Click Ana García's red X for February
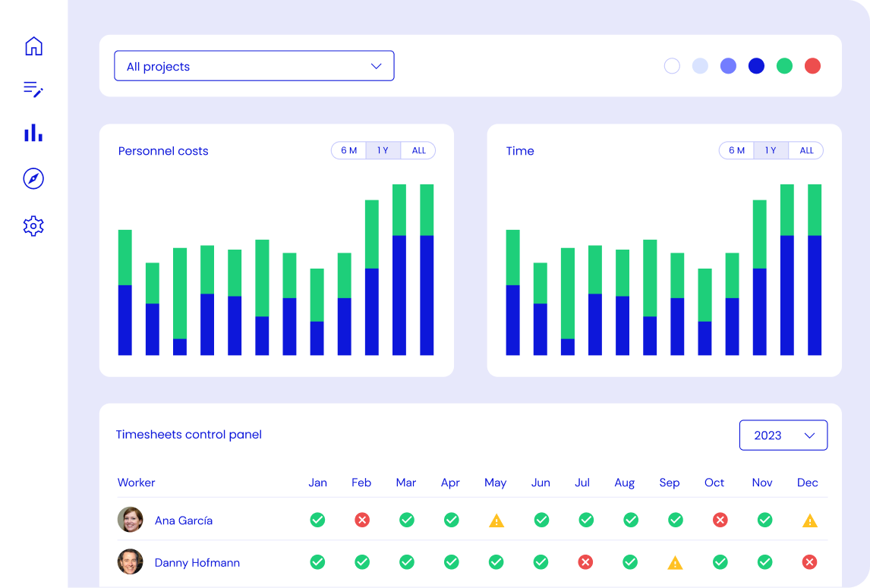 (x=362, y=520)
